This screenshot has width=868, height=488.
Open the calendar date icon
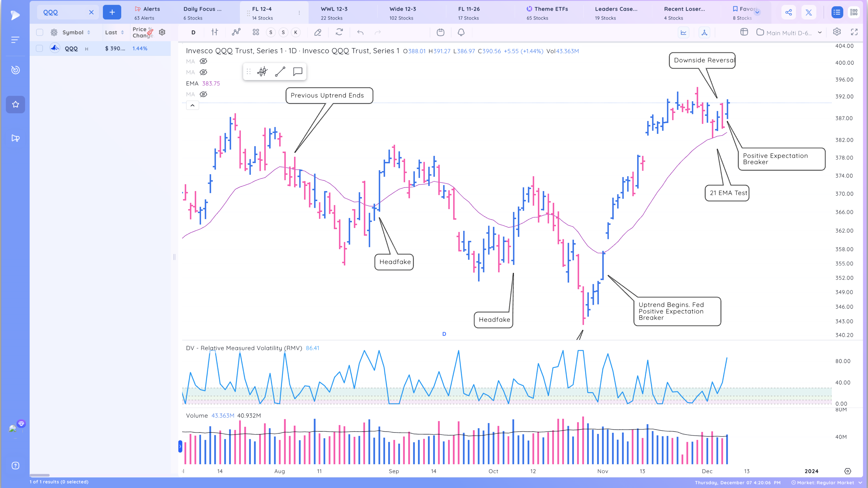tap(440, 32)
